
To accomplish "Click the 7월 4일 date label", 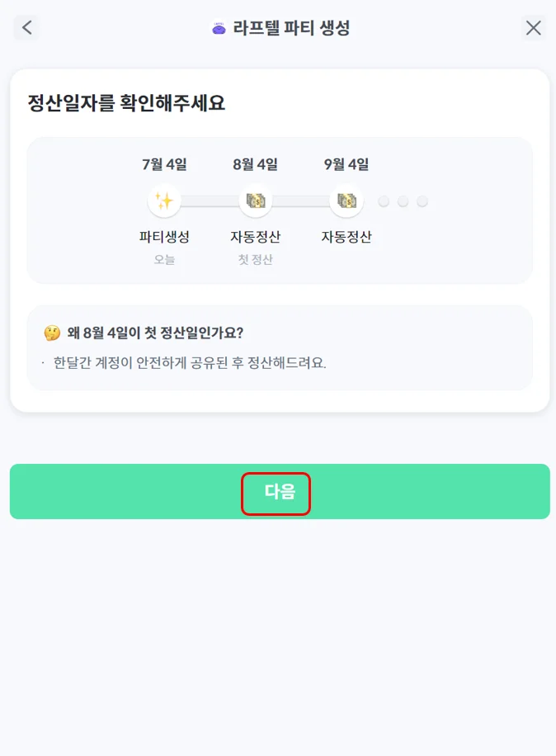I will point(164,164).
